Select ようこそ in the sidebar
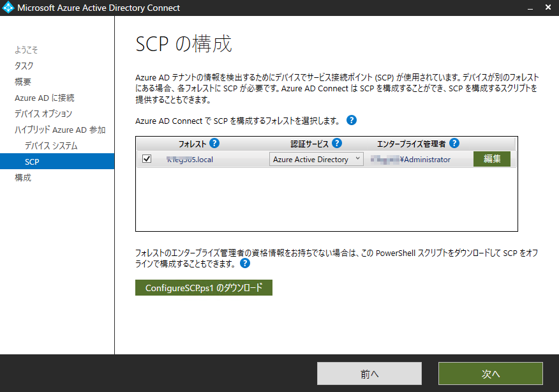Viewport: 559px width, 392px height. point(26,50)
